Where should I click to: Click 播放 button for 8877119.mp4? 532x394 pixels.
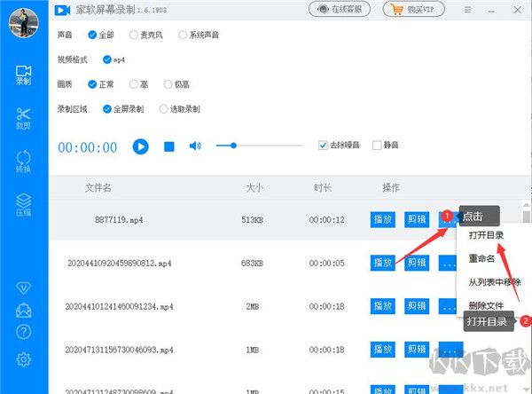(382, 217)
